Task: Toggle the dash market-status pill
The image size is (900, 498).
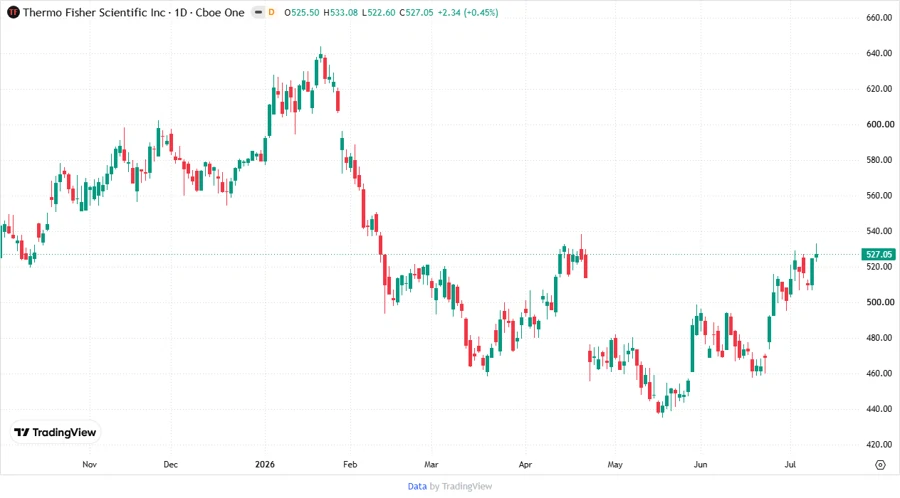Action: click(x=258, y=12)
